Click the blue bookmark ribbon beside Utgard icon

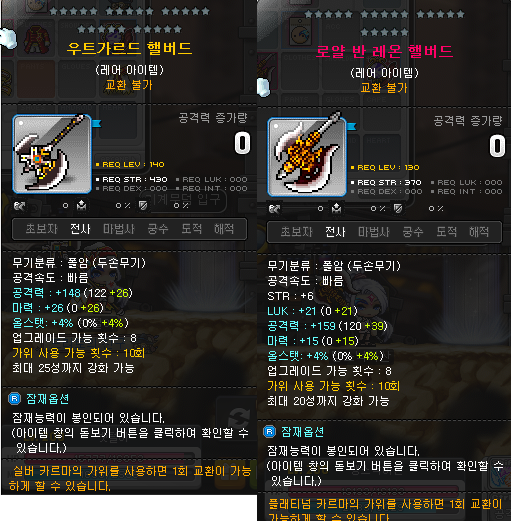[96, 124]
